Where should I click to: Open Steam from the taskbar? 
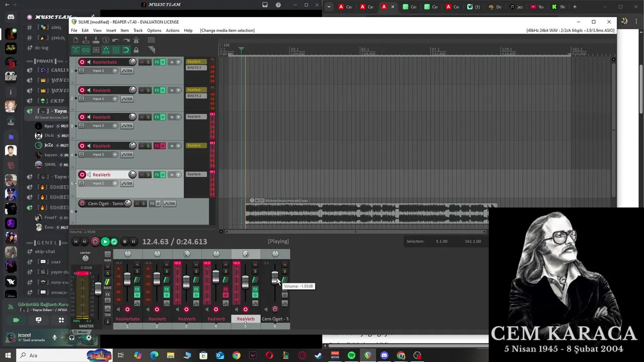318,355
